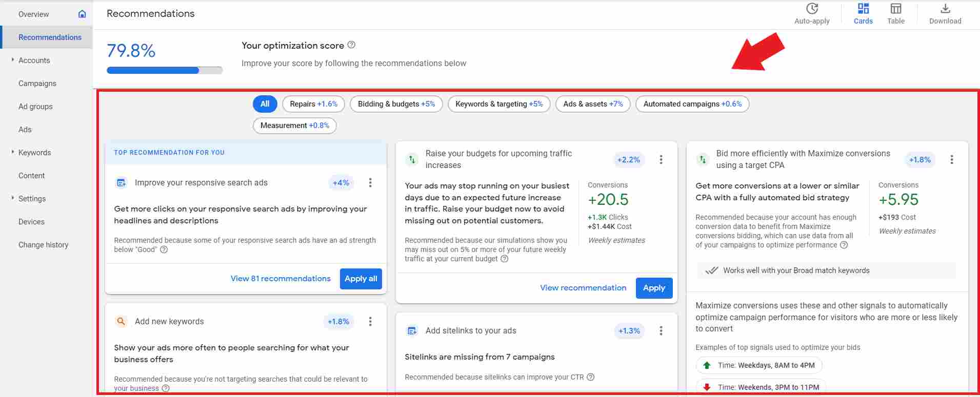This screenshot has height=397, width=980.
Task: Expand Keywords in the sidebar
Action: coord(13,152)
